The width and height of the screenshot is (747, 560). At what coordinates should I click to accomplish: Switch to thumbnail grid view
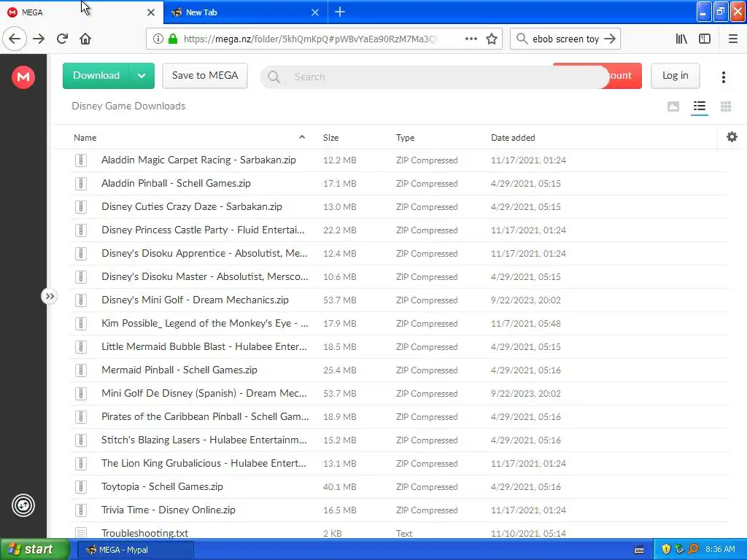pyautogui.click(x=726, y=106)
